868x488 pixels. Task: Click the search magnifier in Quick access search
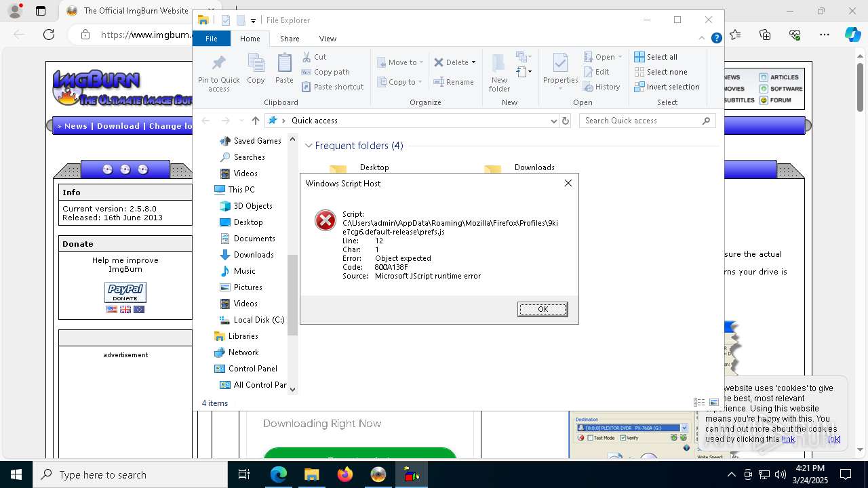pos(706,121)
